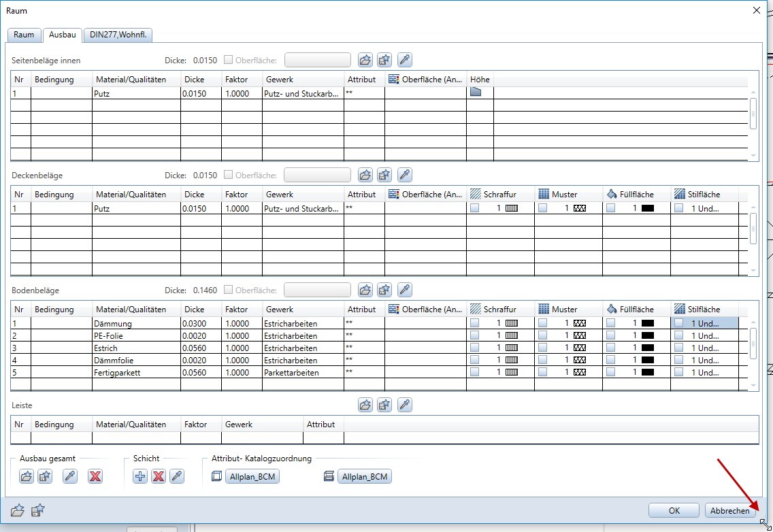Click Schraffur column header in Bodenbeläge table
The width and height of the screenshot is (773, 532).
pos(500,309)
